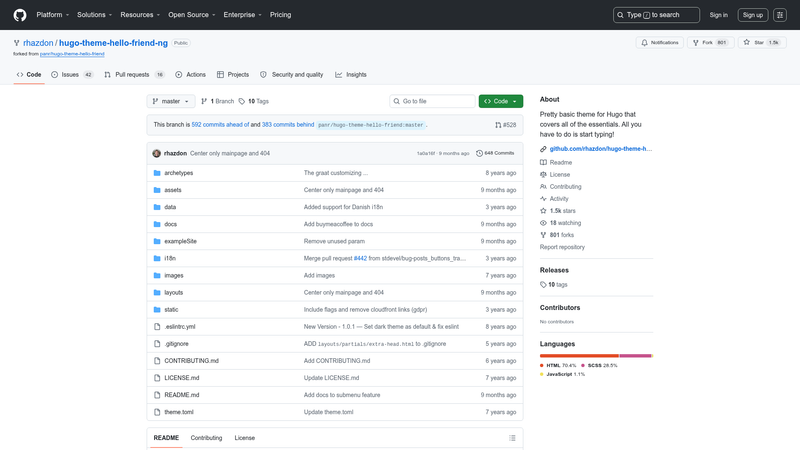Viewport: 800px width, 450px height.
Task: View the 10 Tags link
Action: pyautogui.click(x=254, y=101)
